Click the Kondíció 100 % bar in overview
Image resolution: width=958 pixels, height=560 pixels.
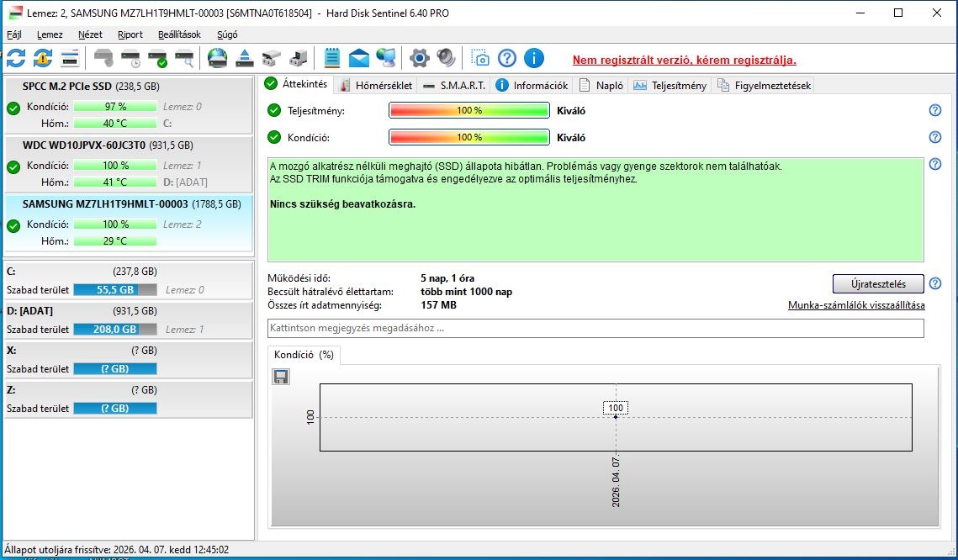click(469, 137)
